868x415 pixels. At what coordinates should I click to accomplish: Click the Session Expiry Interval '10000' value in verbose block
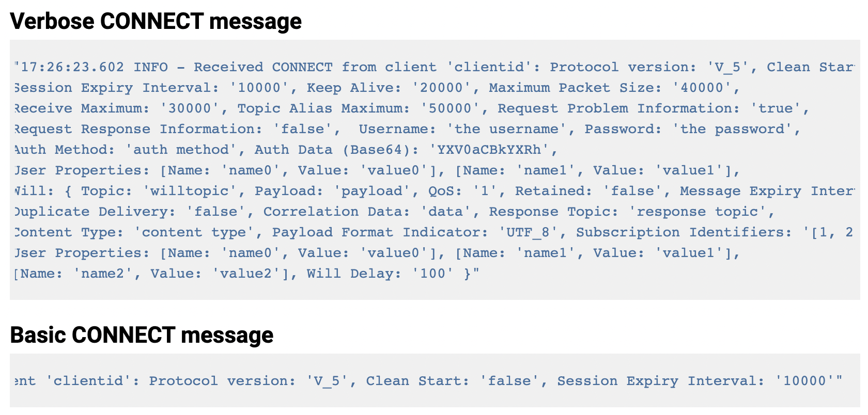[x=259, y=88]
